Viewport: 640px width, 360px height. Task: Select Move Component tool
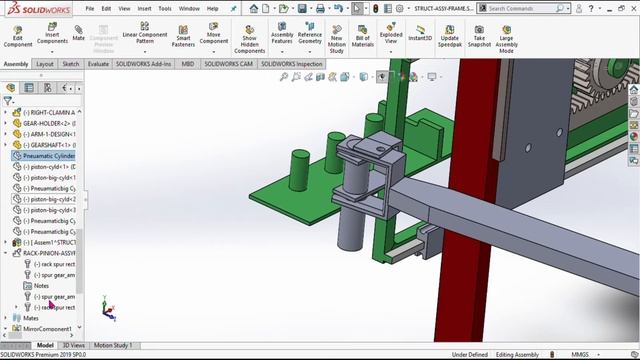[213, 33]
